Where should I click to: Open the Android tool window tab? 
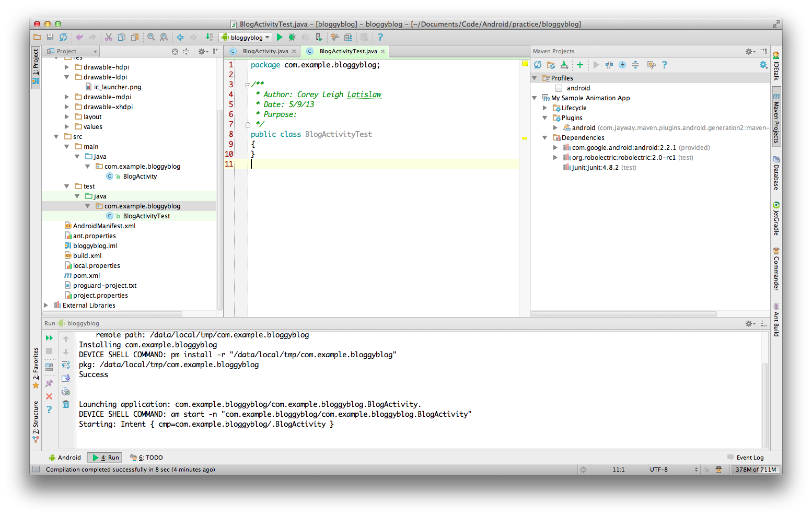pyautogui.click(x=65, y=458)
